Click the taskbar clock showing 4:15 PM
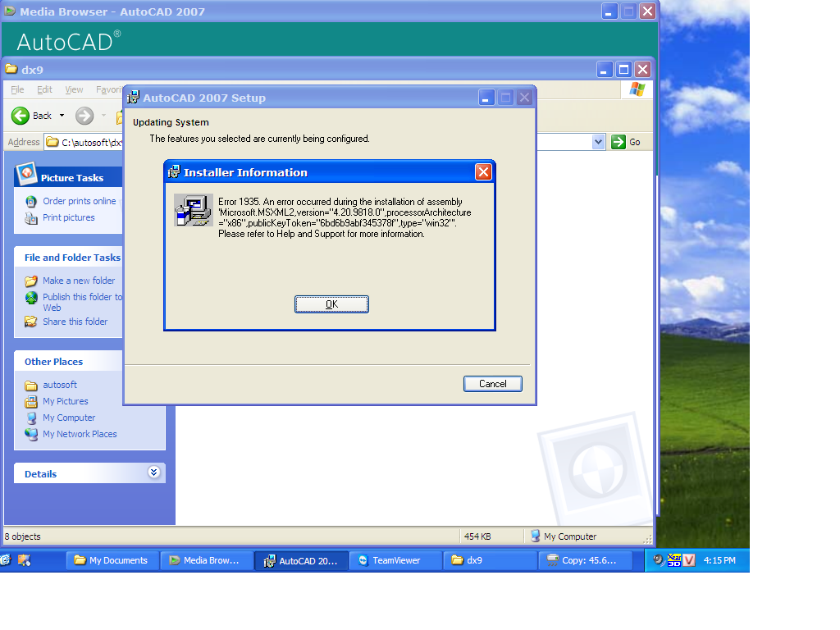 click(x=719, y=560)
